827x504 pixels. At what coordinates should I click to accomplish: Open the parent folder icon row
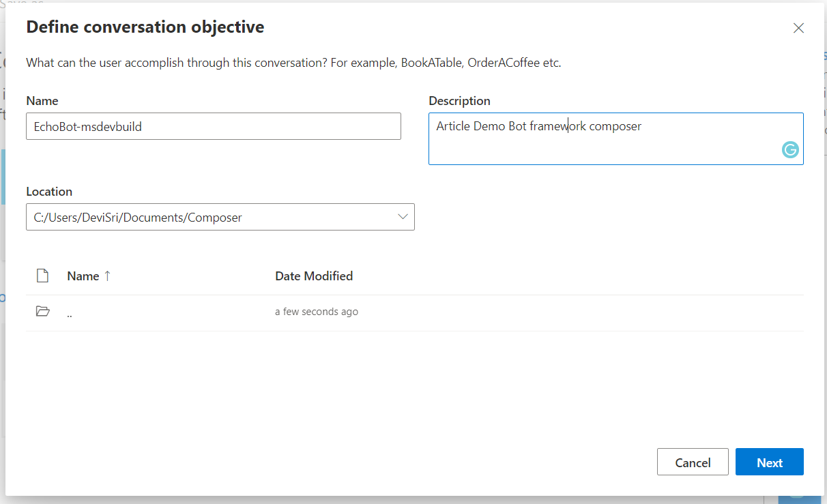42,312
